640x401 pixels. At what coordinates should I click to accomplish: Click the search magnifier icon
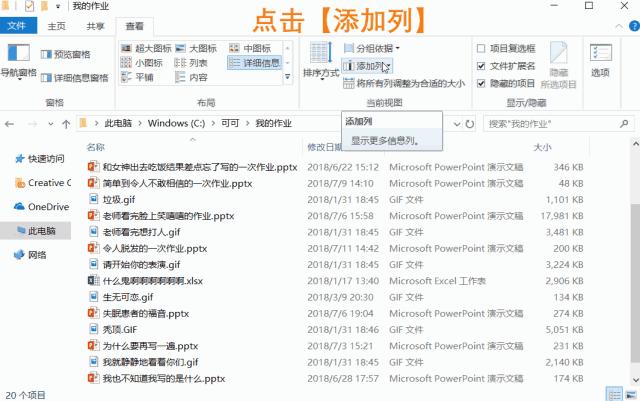(624, 123)
